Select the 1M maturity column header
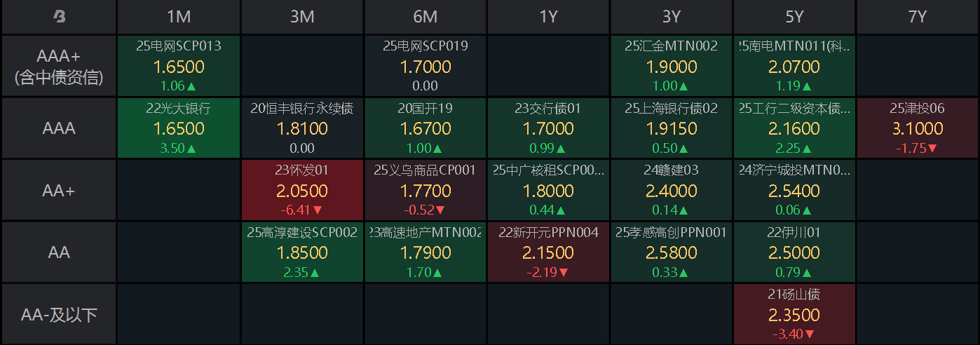Viewport: 980px width, 345px height. pyautogui.click(x=179, y=18)
